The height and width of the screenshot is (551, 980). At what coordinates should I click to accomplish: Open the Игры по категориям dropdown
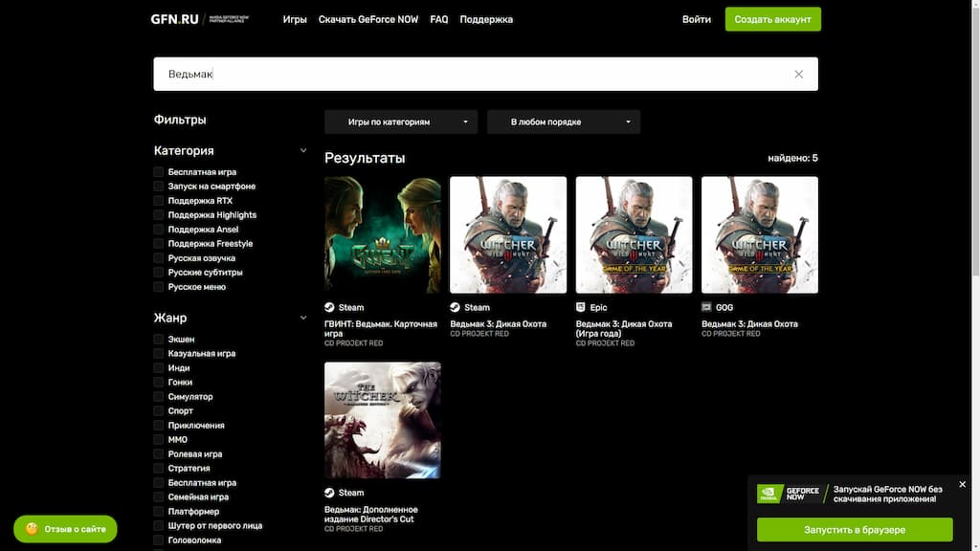[x=401, y=121]
